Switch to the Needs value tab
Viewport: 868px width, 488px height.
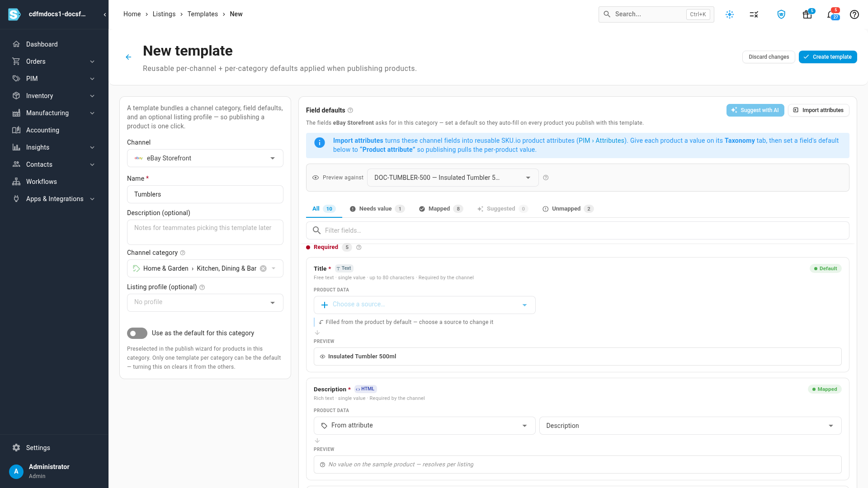(377, 209)
